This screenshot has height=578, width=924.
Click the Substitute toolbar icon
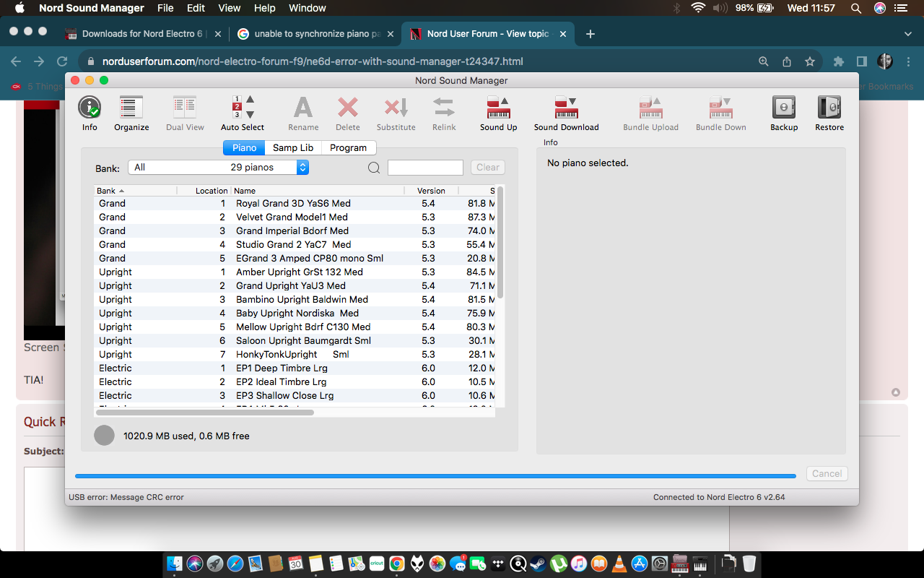tap(396, 108)
